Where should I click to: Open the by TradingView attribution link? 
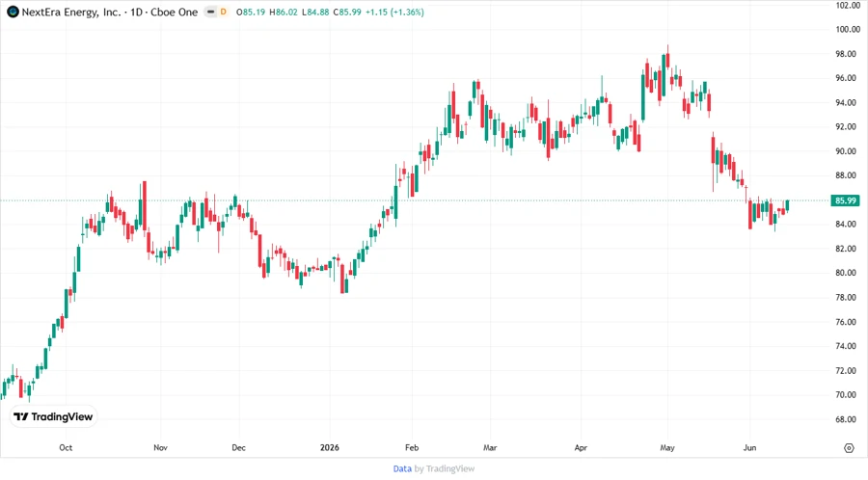tap(445, 468)
